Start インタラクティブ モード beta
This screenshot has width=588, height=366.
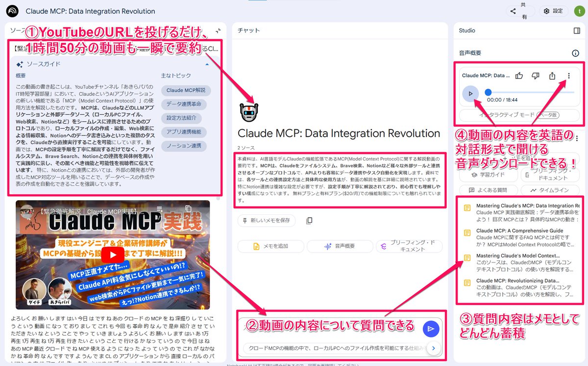tap(519, 115)
